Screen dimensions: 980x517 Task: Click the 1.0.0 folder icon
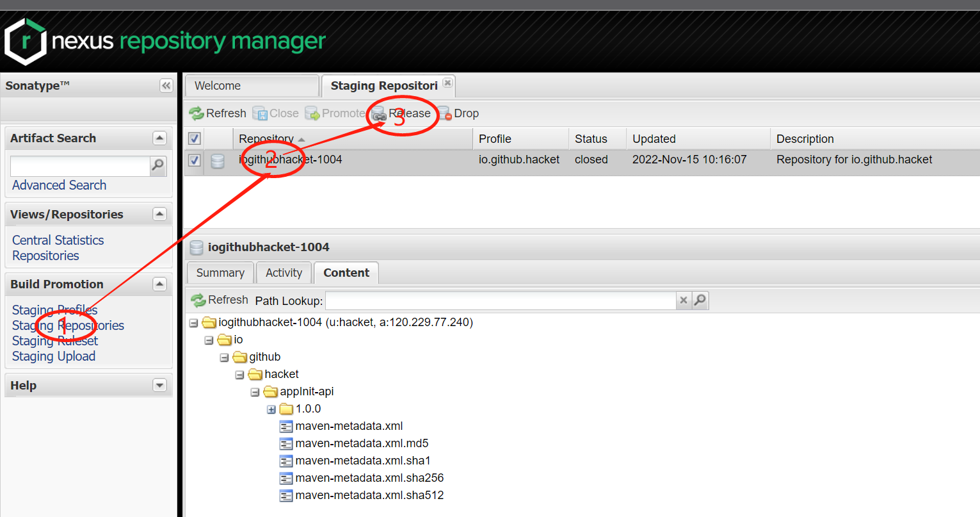(x=286, y=409)
